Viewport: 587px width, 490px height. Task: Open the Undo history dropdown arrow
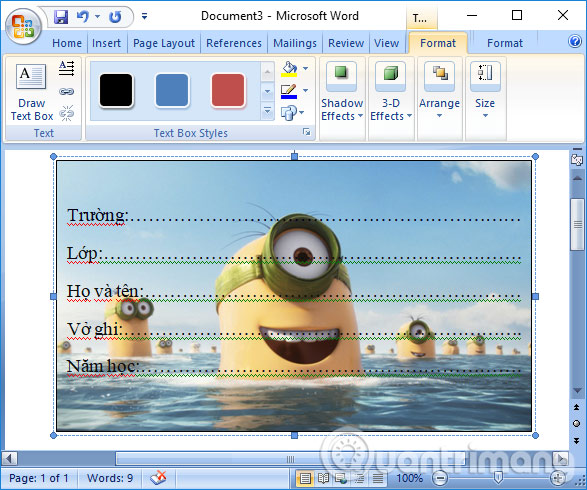point(97,16)
